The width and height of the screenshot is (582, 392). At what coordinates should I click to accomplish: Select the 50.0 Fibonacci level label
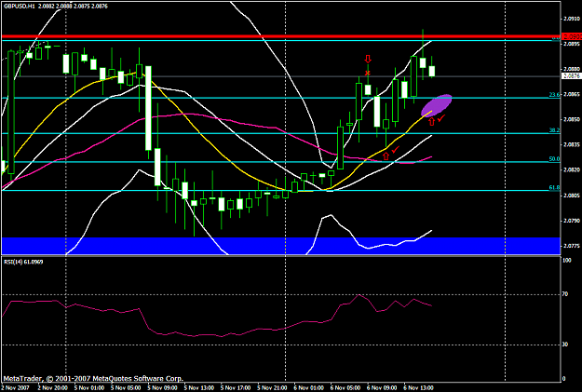click(x=554, y=159)
